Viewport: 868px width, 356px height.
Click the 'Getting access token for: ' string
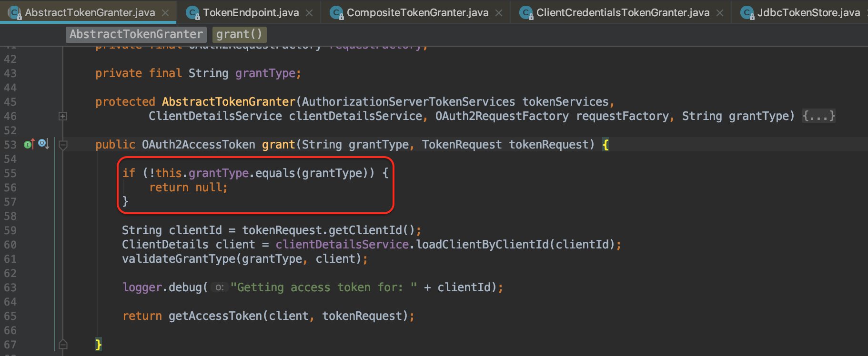point(324,287)
